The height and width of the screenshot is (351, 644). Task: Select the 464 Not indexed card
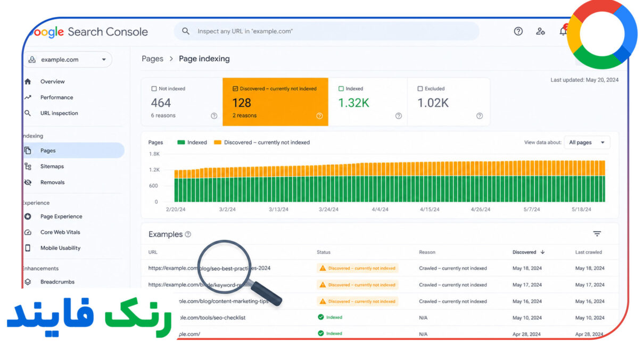pyautogui.click(x=182, y=102)
